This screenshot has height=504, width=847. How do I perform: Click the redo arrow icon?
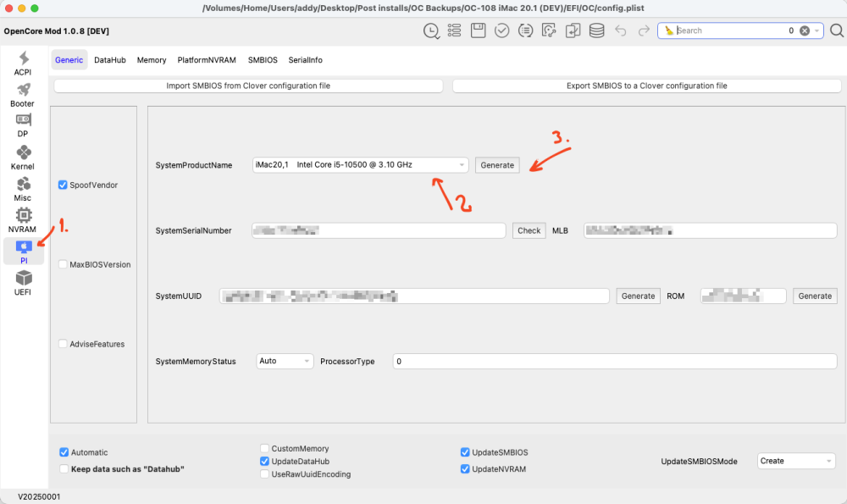tap(644, 30)
